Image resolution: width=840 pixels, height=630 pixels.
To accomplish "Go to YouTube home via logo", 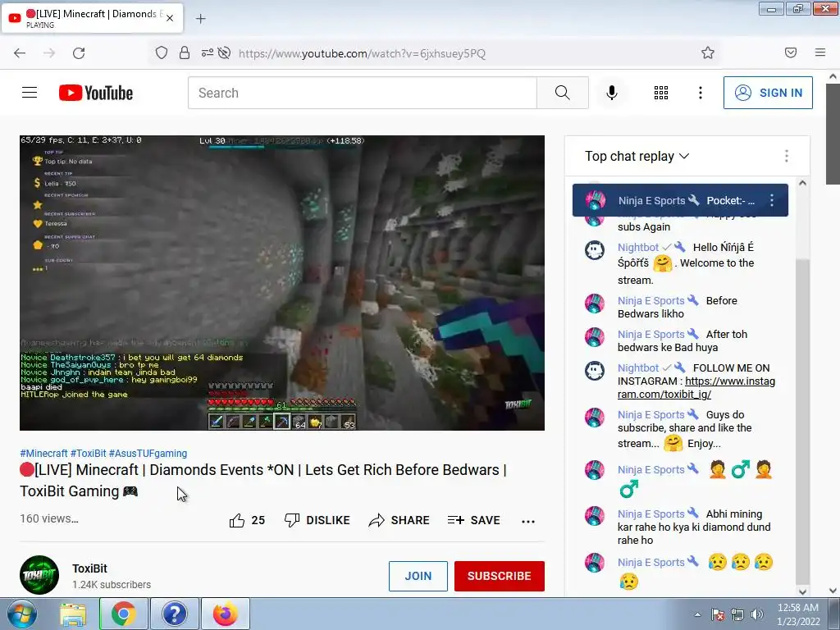I will coord(96,93).
